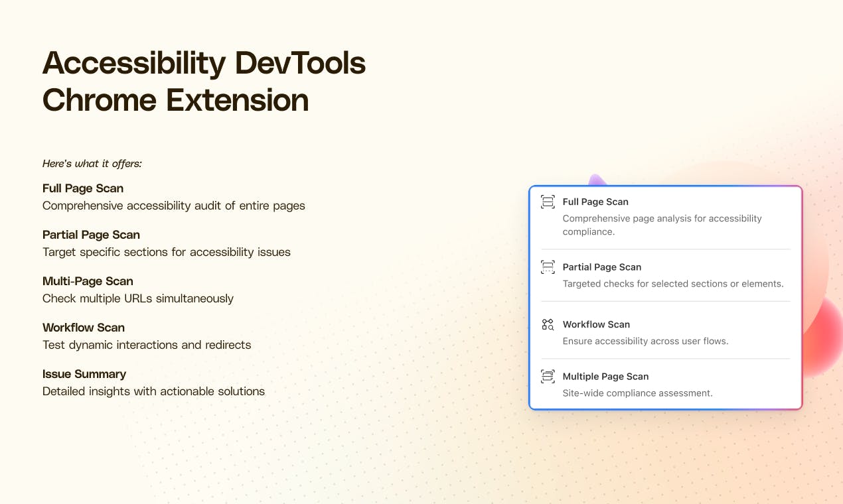Click the 'Issue Summary' feature heading
Screen dimensions: 843x504
pyautogui.click(x=84, y=374)
